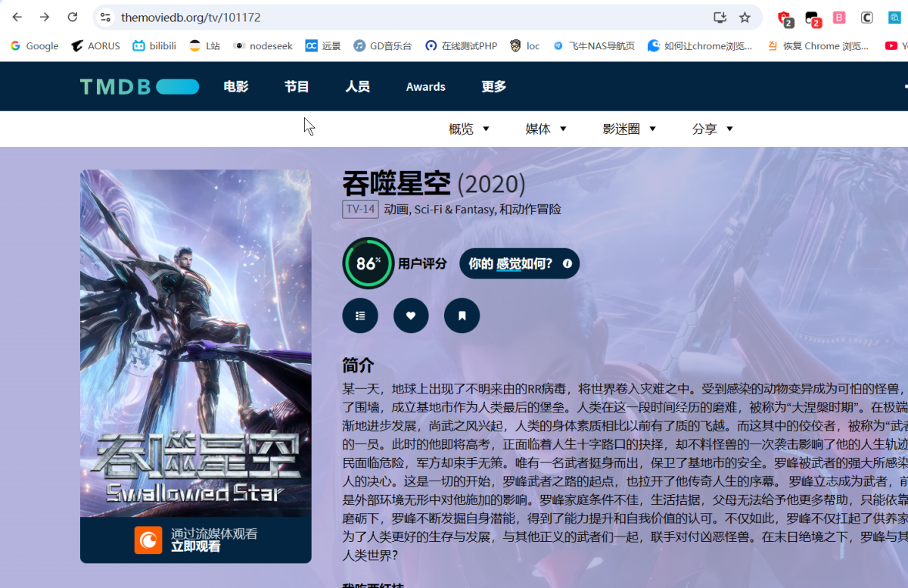Open the 远景 bookmark
This screenshot has height=588, width=908.
[323, 45]
